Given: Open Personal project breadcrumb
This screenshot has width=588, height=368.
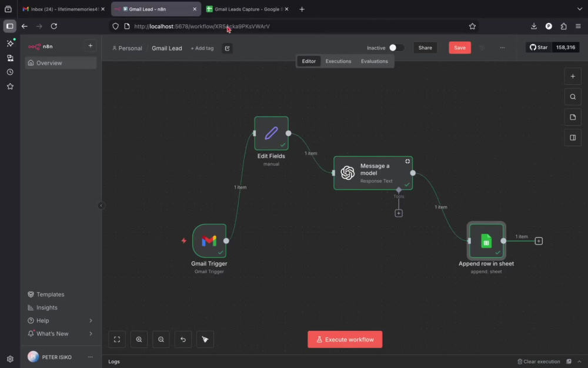Looking at the screenshot, I should (127, 48).
